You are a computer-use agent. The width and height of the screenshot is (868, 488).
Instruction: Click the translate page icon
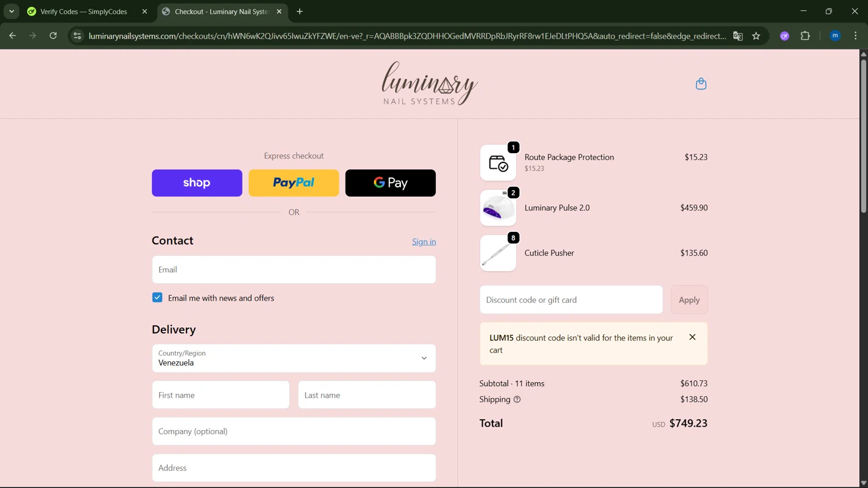tap(738, 36)
